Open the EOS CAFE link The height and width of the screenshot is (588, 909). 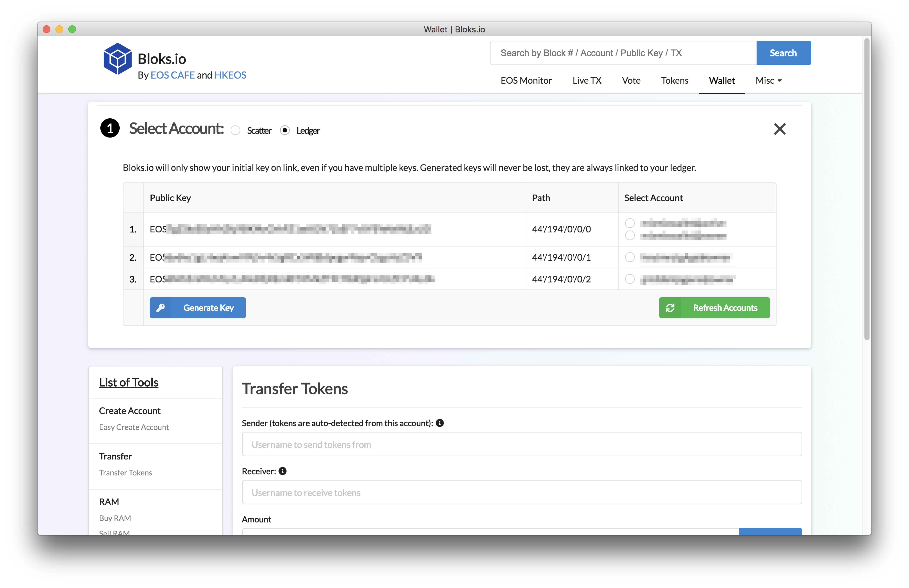[173, 75]
